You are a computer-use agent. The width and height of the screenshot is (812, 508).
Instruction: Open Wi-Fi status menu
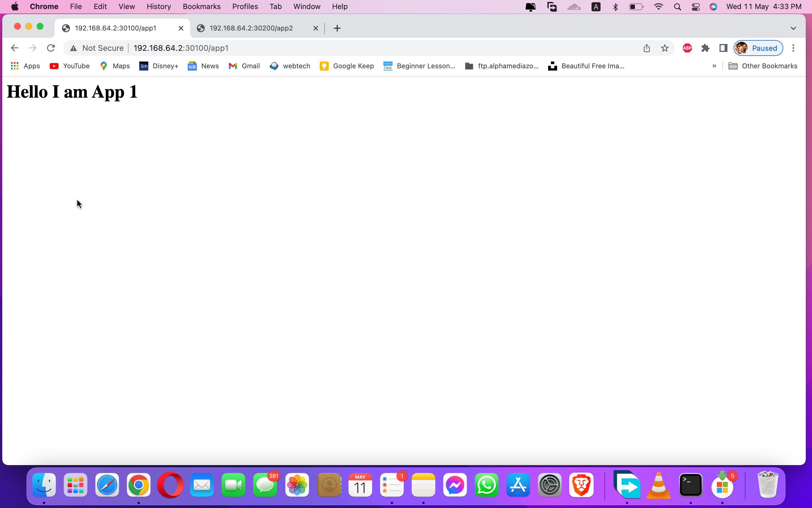[x=658, y=7]
